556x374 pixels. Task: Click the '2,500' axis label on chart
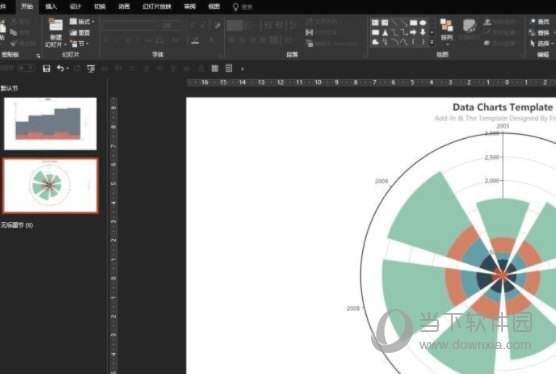click(x=492, y=157)
